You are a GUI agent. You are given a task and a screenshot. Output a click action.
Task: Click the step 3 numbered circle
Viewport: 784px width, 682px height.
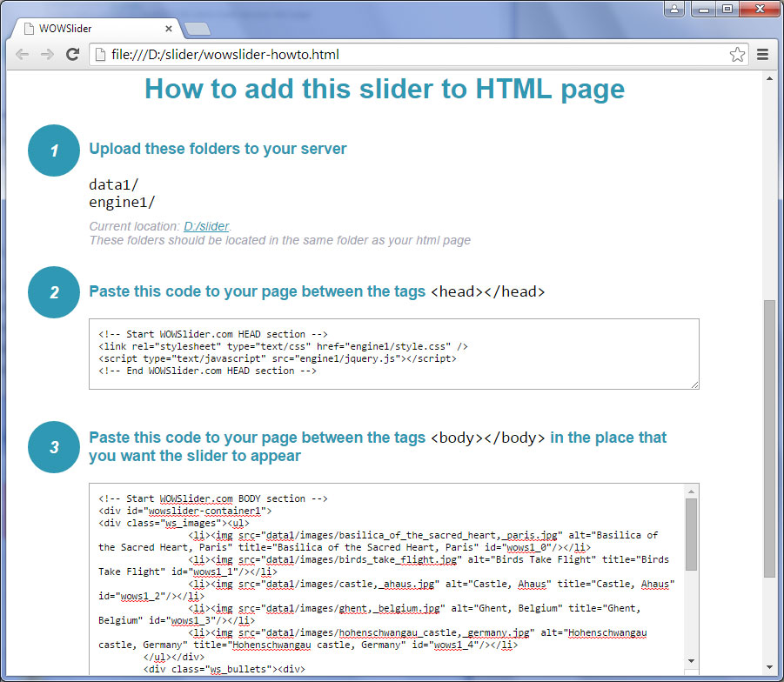(54, 447)
